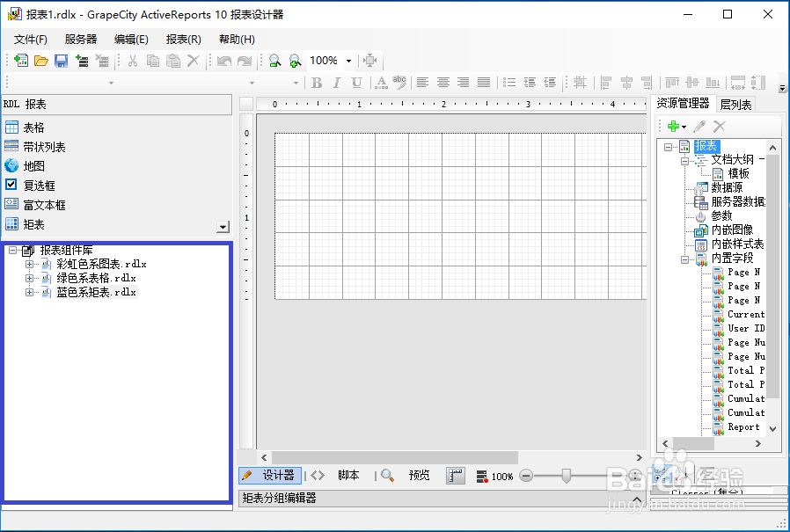The height and width of the screenshot is (532, 790).
Task: Click the Cut scissors icon
Action: [x=133, y=61]
